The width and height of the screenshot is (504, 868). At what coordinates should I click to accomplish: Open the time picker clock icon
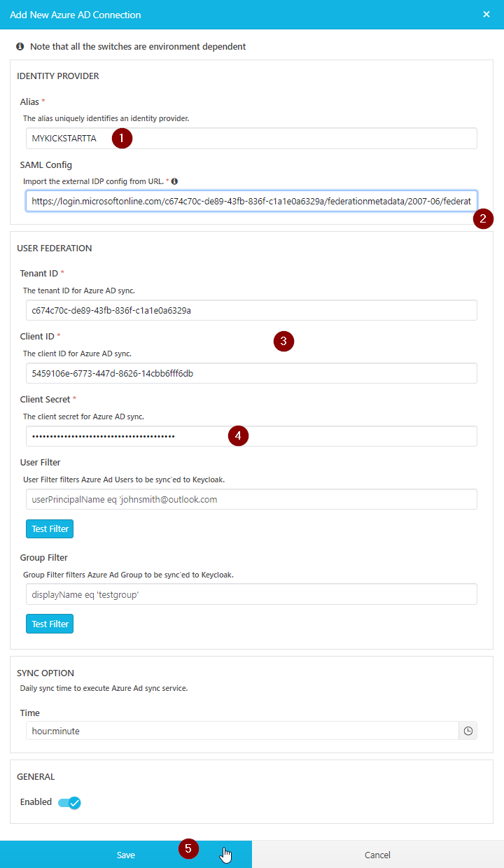tap(468, 731)
